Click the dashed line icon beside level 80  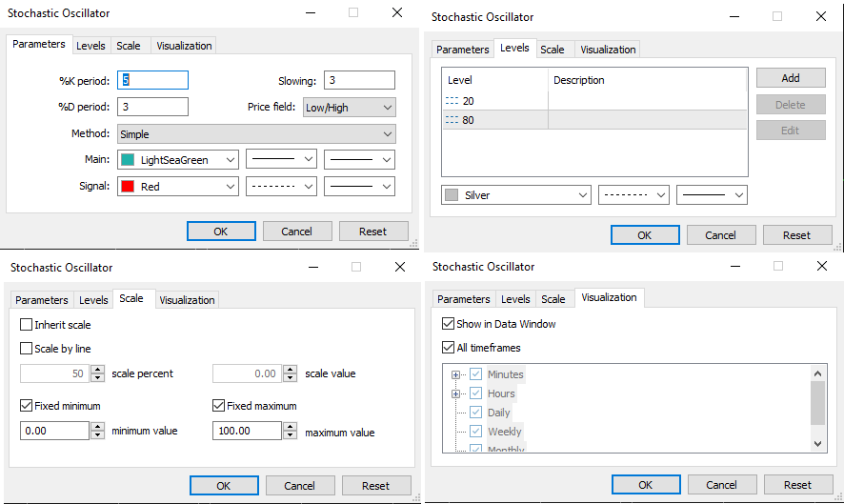[453, 120]
